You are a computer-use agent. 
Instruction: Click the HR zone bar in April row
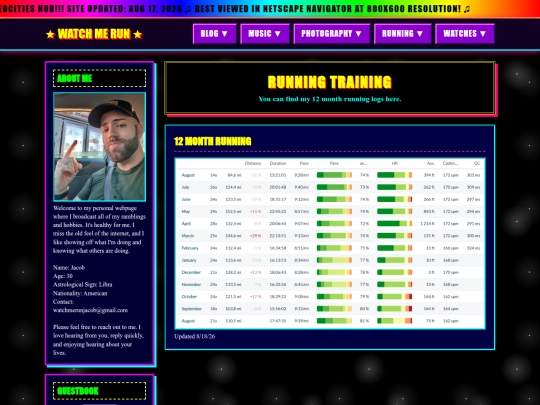pos(395,224)
